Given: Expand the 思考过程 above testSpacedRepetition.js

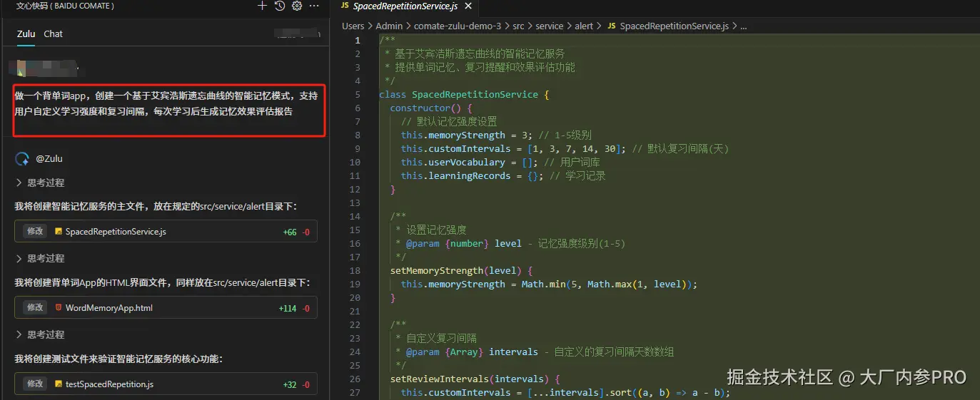Looking at the screenshot, I should pos(40,334).
